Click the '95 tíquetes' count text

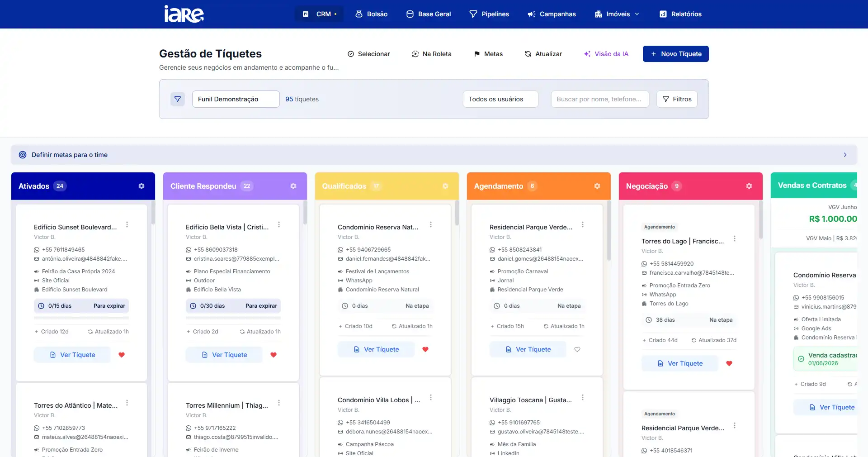coord(302,99)
